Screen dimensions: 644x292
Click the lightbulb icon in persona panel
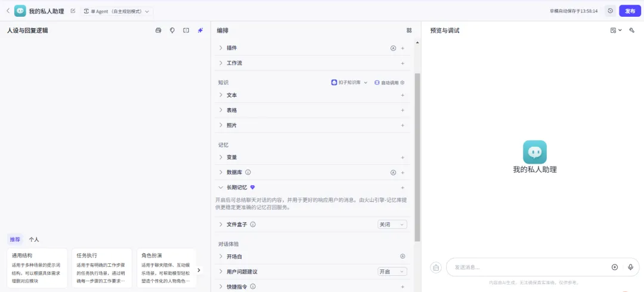[x=172, y=30]
